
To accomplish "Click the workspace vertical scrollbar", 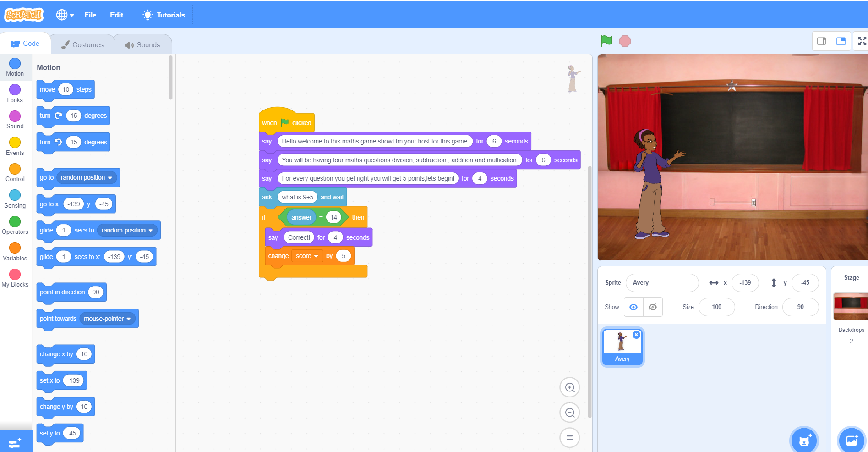I will pyautogui.click(x=590, y=292).
